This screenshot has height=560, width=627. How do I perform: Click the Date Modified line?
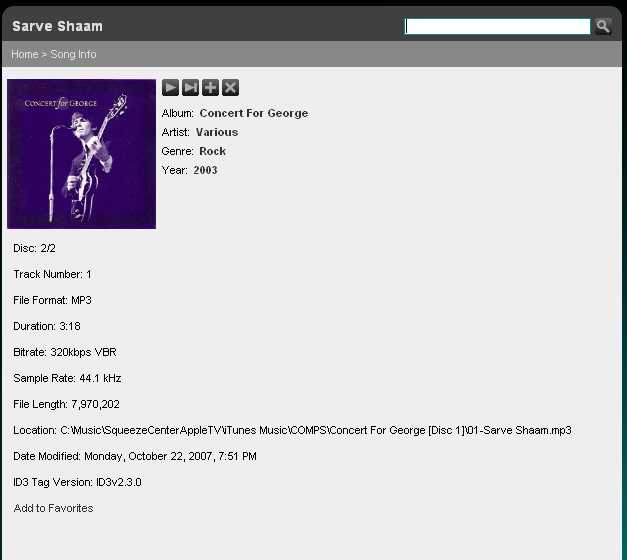[135, 456]
